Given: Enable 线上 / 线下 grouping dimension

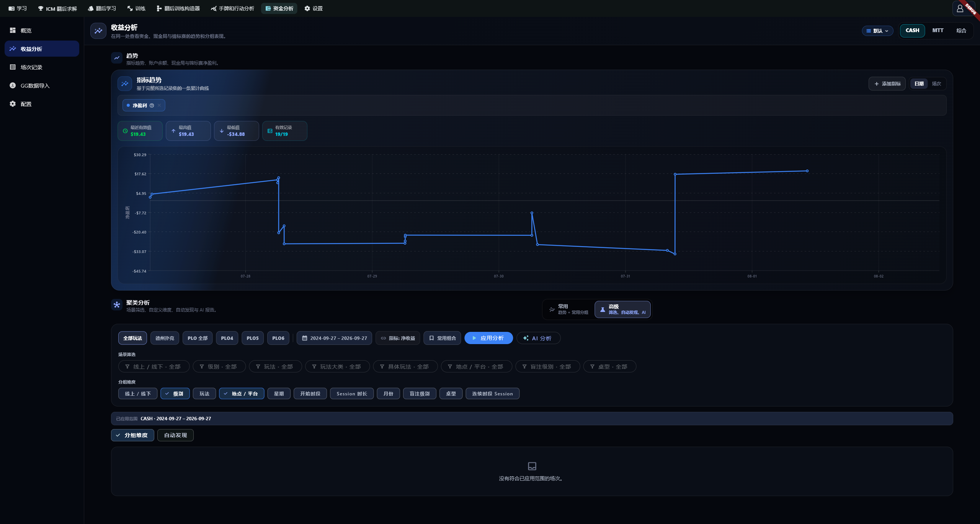Looking at the screenshot, I should (x=138, y=393).
